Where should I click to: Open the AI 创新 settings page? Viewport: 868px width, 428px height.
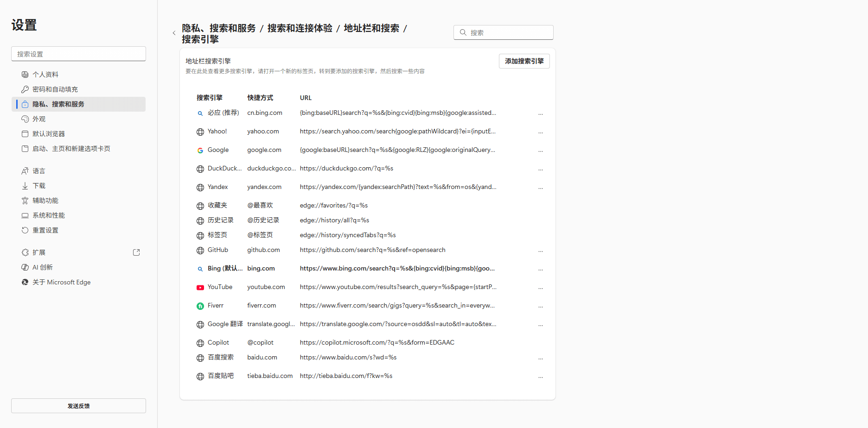42,267
